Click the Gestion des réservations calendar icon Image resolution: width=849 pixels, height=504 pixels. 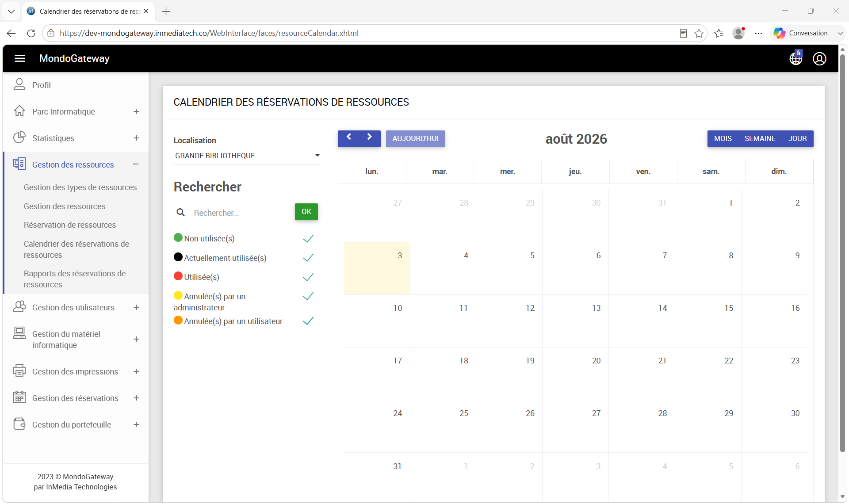(x=19, y=397)
